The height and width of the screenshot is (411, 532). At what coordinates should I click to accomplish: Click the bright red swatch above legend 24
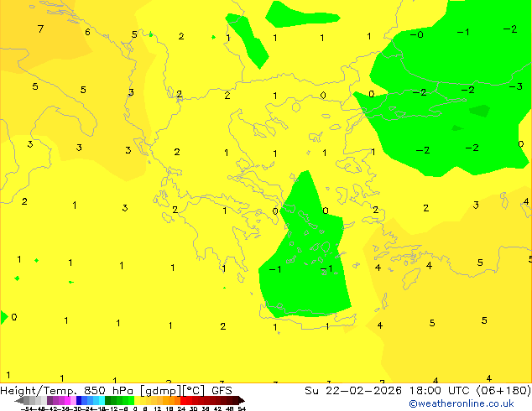point(183,400)
